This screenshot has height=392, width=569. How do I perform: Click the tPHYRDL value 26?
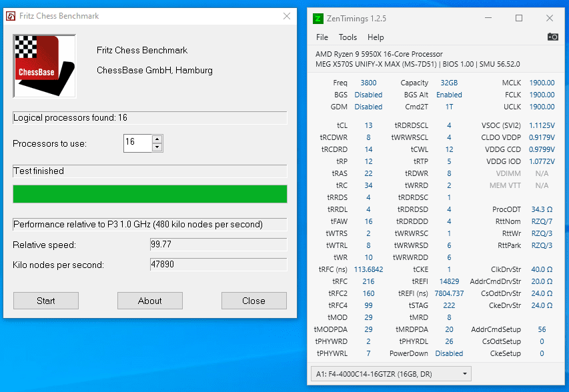[x=449, y=341]
